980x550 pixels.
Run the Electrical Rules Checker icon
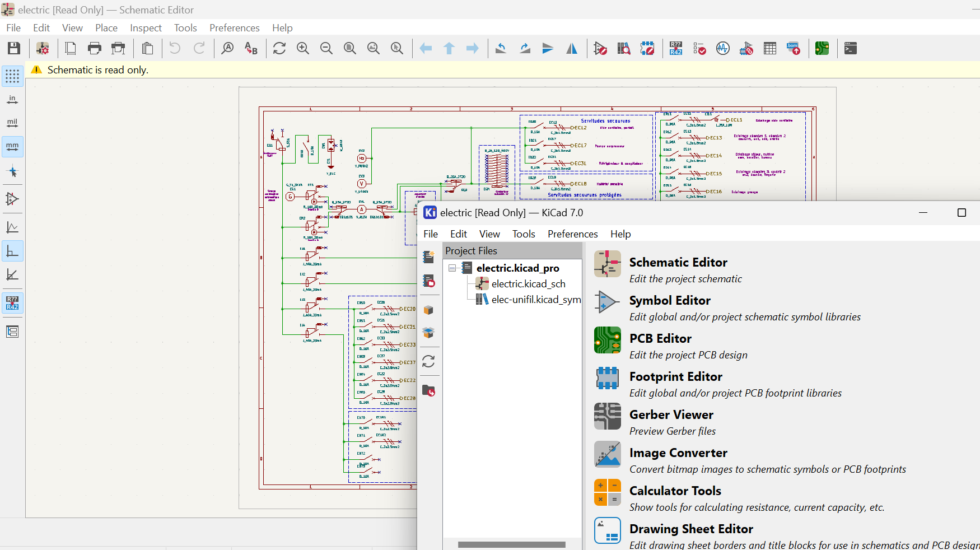(x=699, y=49)
